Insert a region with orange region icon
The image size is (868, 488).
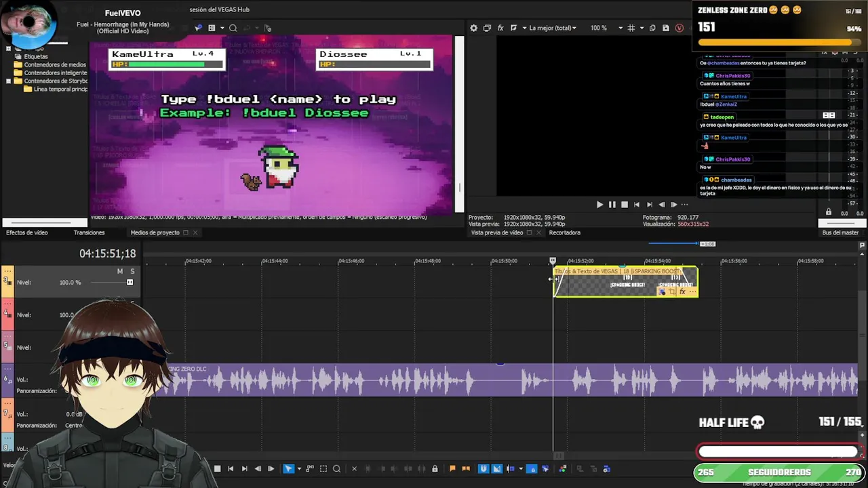466,468
